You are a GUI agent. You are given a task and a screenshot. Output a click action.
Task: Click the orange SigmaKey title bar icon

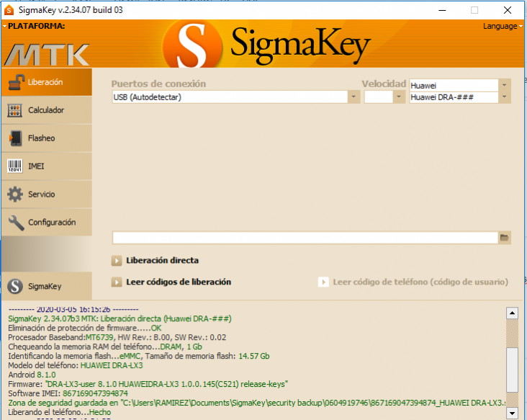[x=9, y=10]
